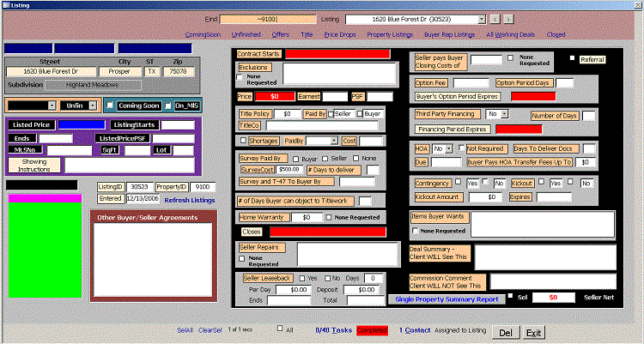Click the Exit button
Viewport: 644px width, 344px height.
click(x=534, y=332)
